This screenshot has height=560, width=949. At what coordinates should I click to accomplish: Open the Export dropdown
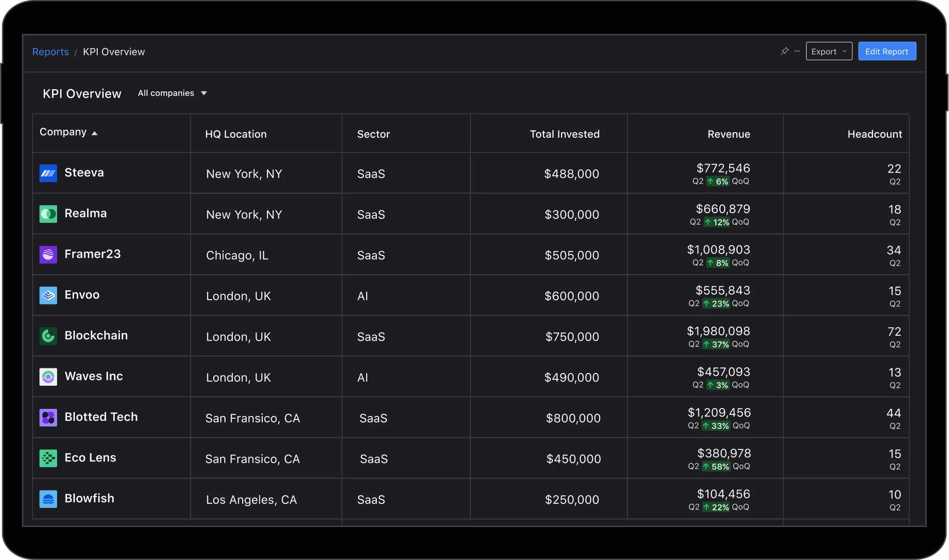(x=829, y=51)
